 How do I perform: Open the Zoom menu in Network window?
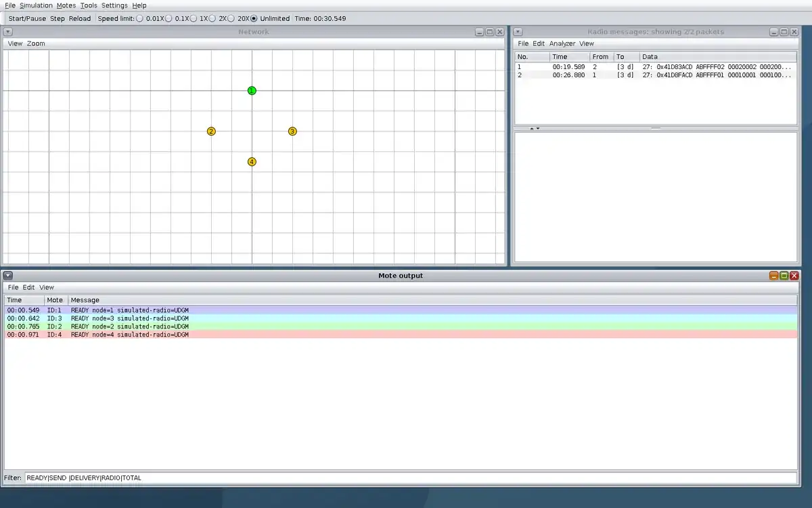coord(36,43)
